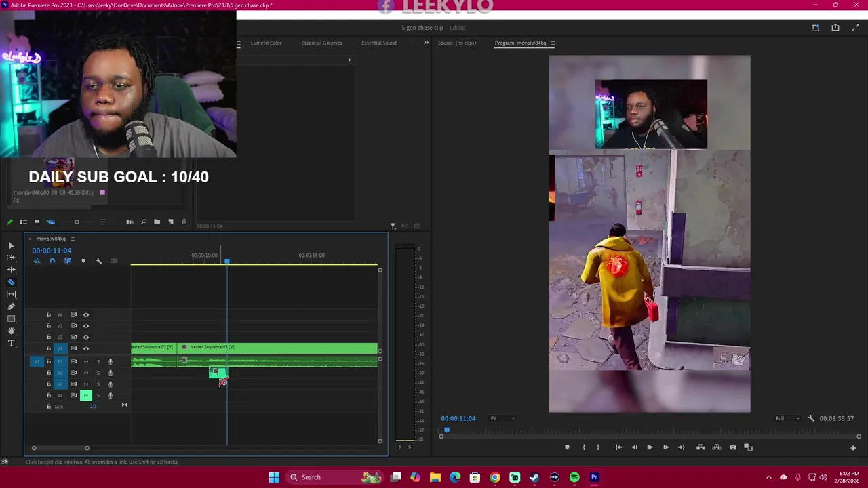Click the Automate to Sequence icon
Viewport: 868px width, 488px height.
130,222
